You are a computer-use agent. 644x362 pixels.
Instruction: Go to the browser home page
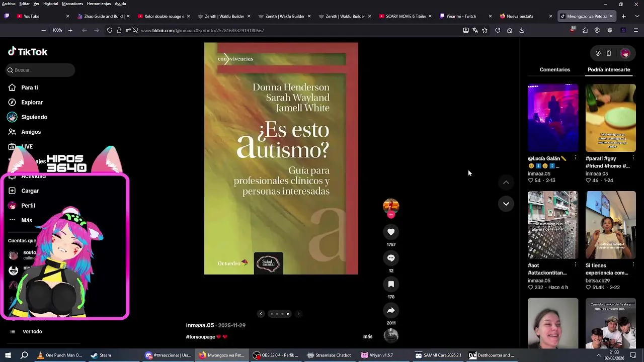pos(510,30)
